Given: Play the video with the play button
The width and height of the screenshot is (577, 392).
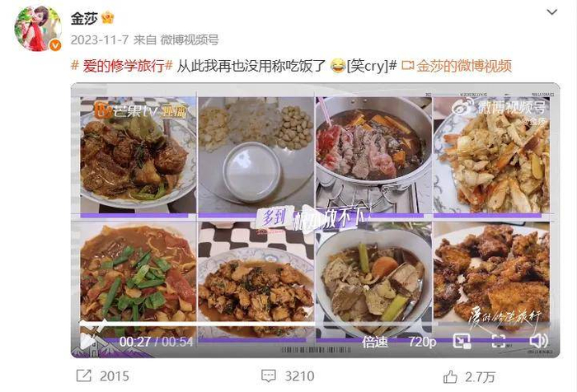Looking at the screenshot, I should point(87,341).
